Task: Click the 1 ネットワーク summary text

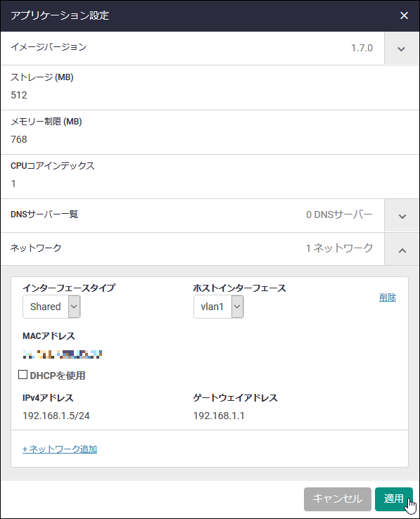Action: [x=339, y=248]
